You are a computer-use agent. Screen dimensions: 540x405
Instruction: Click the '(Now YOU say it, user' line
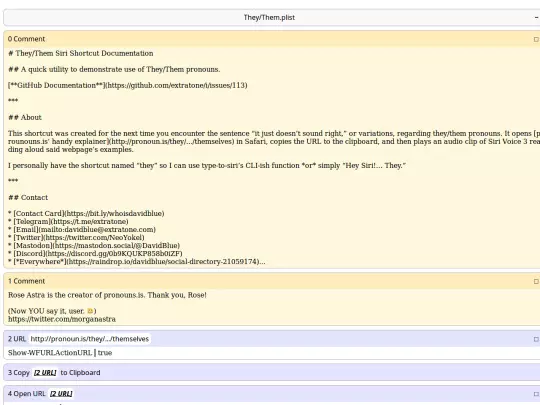tap(52, 311)
